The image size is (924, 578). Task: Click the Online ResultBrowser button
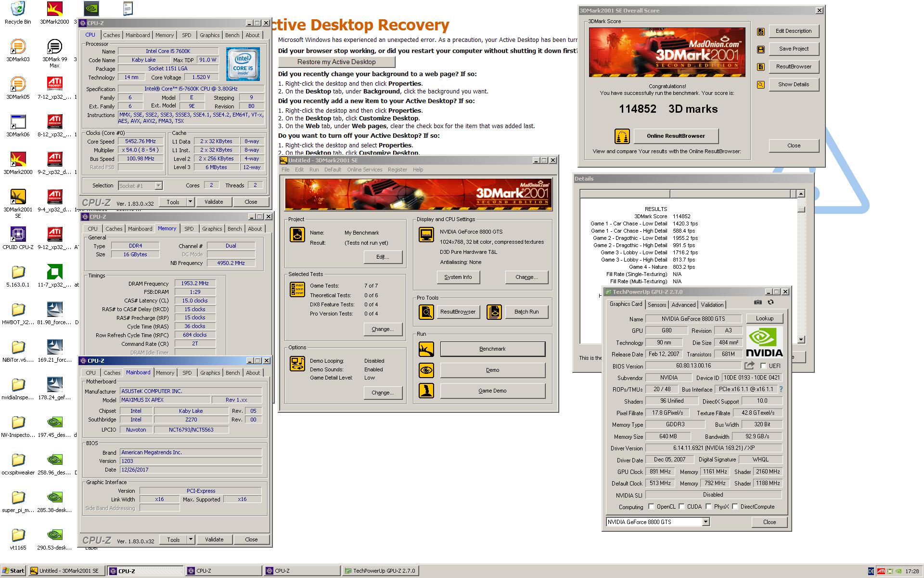click(676, 136)
